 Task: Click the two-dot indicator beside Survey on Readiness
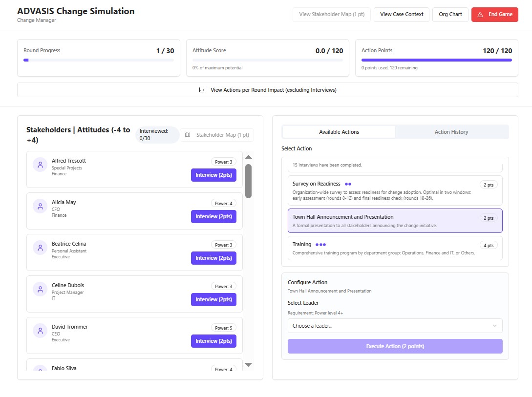click(348, 184)
